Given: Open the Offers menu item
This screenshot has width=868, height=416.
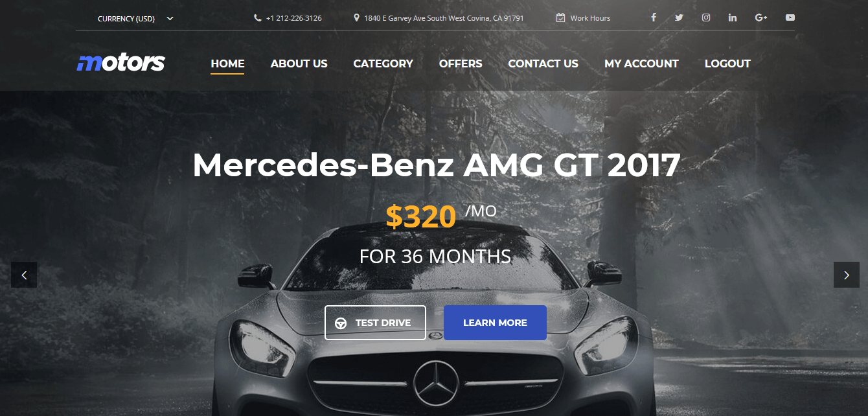Looking at the screenshot, I should 461,64.
